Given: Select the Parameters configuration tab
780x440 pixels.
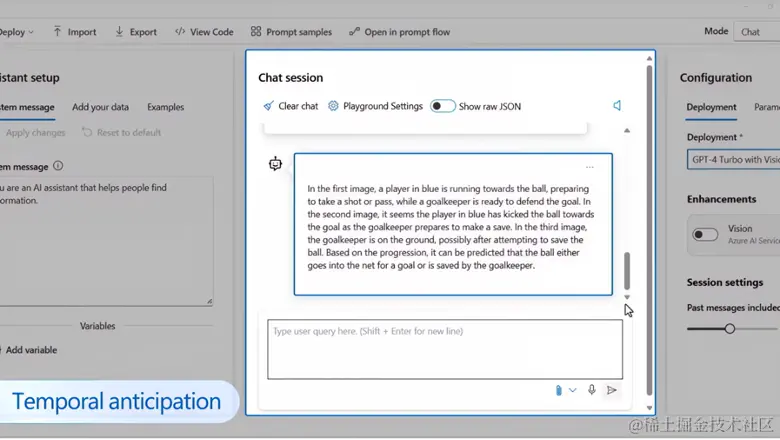Looking at the screenshot, I should 767,107.
